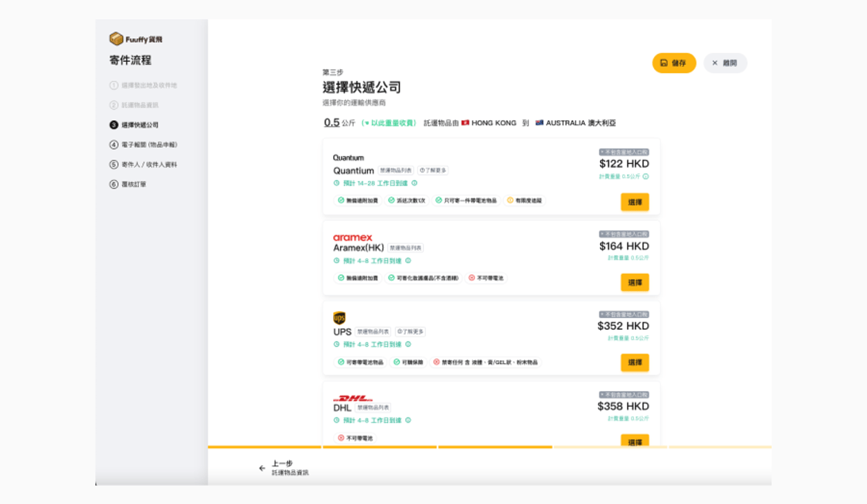Click back arrow icon beside 上一步

tap(262, 469)
